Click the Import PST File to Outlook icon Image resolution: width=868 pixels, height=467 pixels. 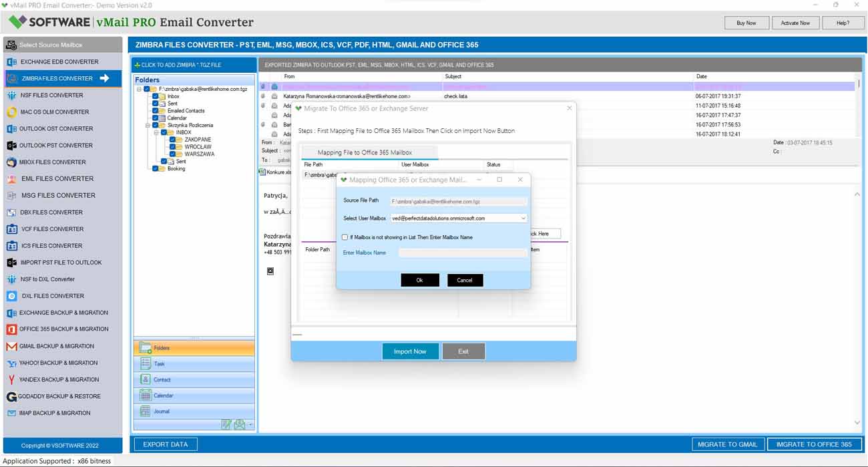[x=11, y=263]
